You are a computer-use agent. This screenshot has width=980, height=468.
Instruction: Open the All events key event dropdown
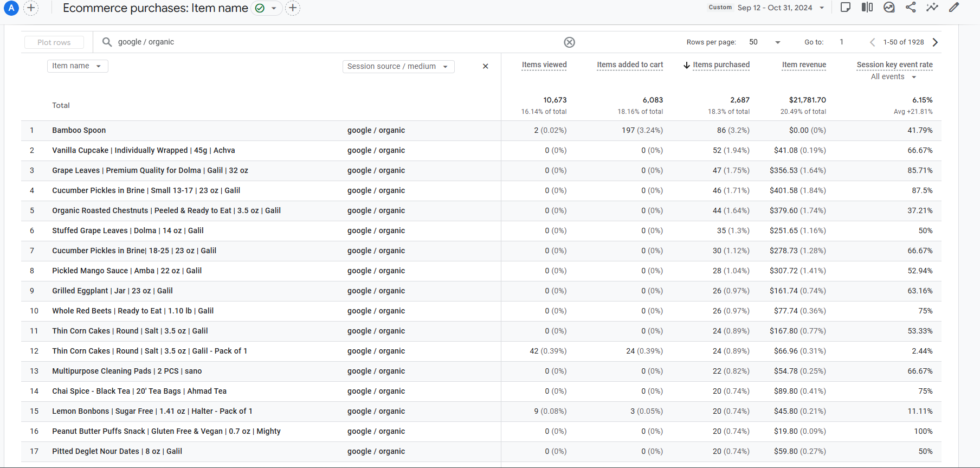click(x=894, y=77)
